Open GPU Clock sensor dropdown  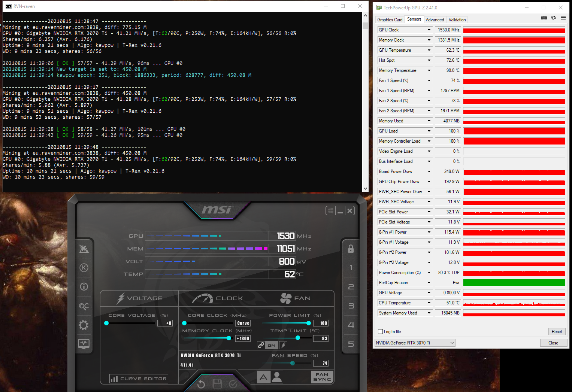click(429, 30)
